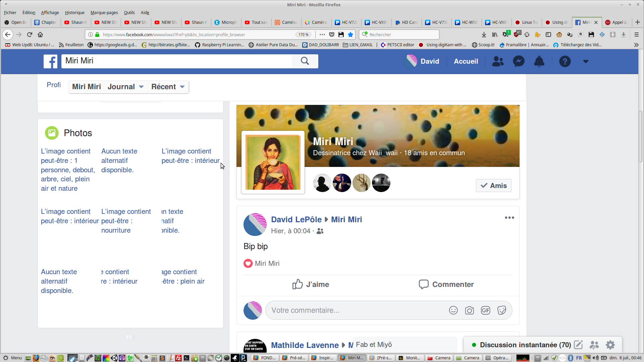
Task: Open the Historique menu
Action: (x=74, y=13)
